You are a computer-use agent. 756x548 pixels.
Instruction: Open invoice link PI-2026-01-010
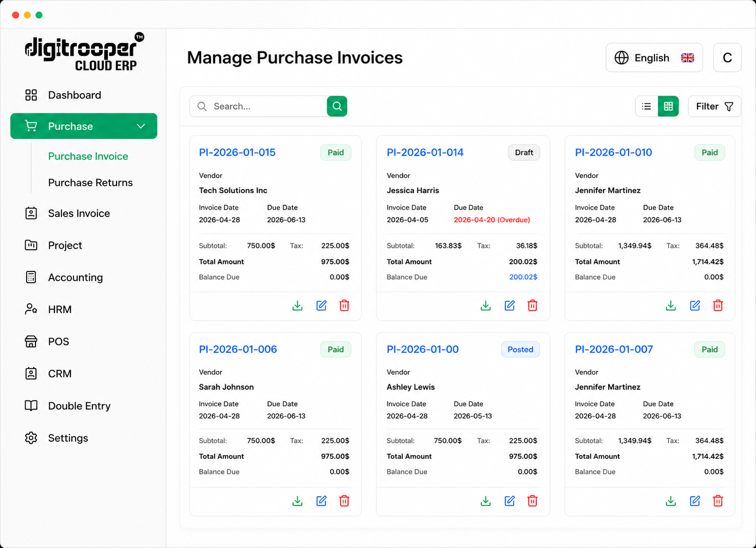pyautogui.click(x=613, y=152)
